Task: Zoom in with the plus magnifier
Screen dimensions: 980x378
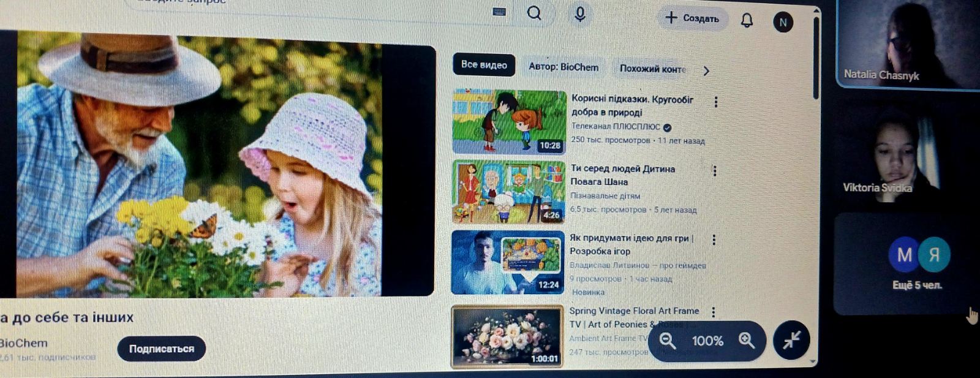Action: 747,341
